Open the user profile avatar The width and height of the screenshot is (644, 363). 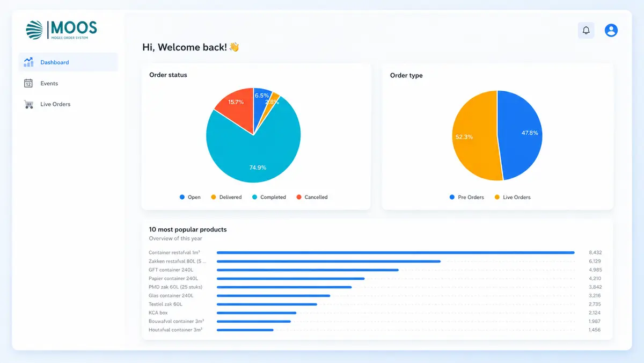611,31
